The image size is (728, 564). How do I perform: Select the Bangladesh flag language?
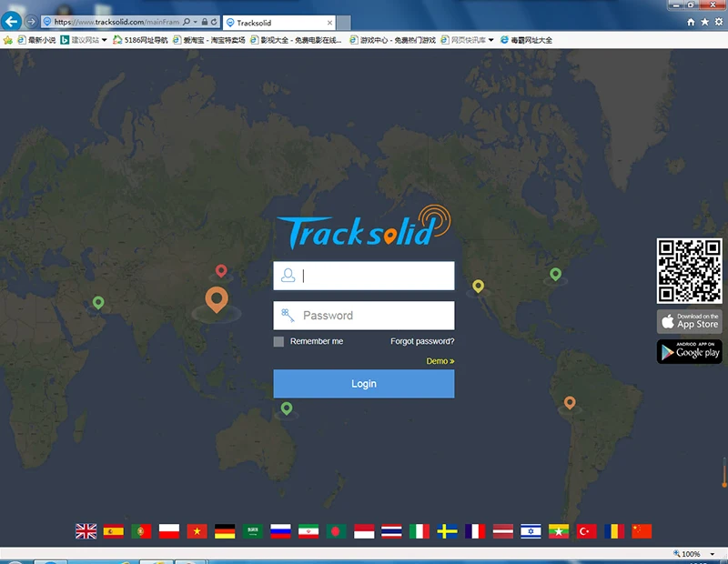[x=336, y=531]
